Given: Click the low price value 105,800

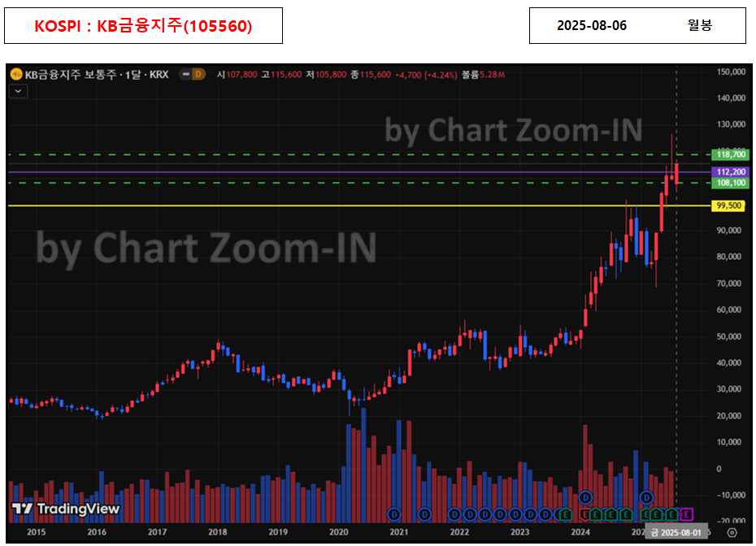Looking at the screenshot, I should (x=331, y=75).
